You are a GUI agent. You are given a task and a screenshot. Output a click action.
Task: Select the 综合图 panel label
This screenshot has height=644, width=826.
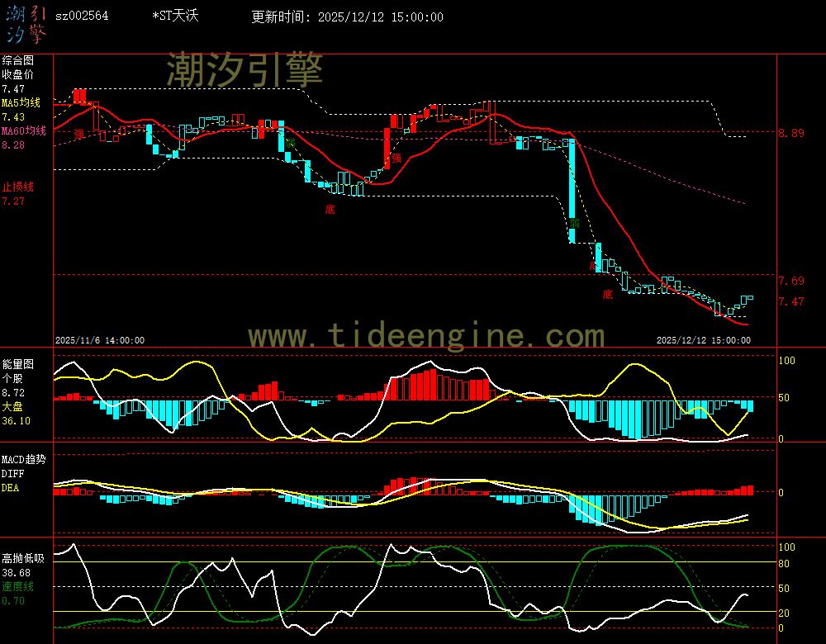point(17,60)
